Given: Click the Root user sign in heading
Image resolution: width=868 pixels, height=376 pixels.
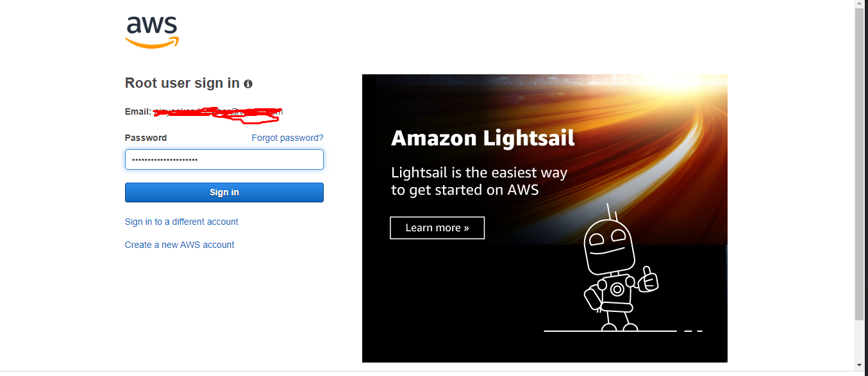Looking at the screenshot, I should point(182,83).
